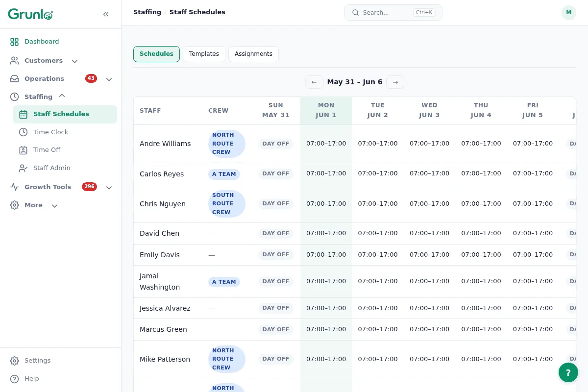
Task: Open Staff Schedules menu item
Action: click(65, 114)
